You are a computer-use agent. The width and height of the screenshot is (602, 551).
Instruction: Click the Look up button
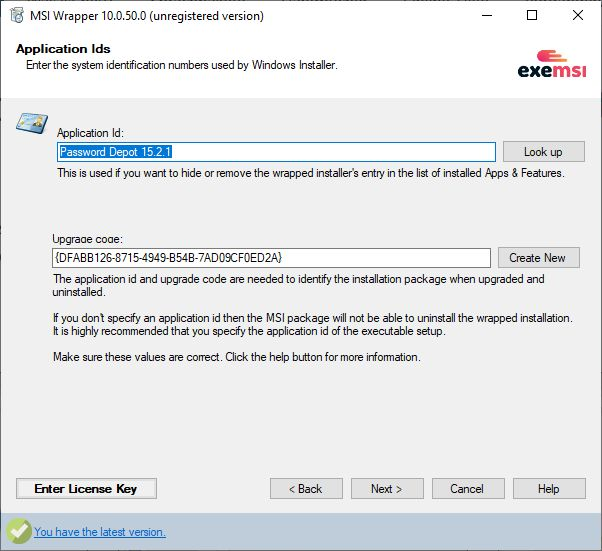[544, 152]
